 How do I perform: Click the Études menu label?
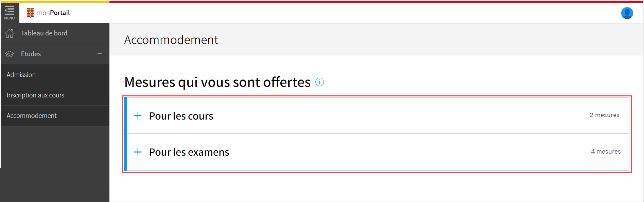[x=31, y=54]
